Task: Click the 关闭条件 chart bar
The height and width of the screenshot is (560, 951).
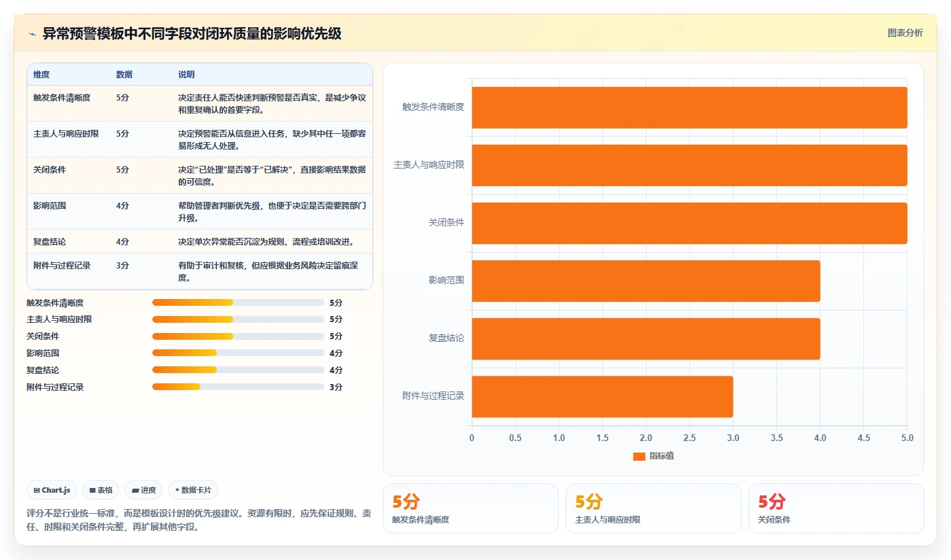Action: pyautogui.click(x=689, y=223)
